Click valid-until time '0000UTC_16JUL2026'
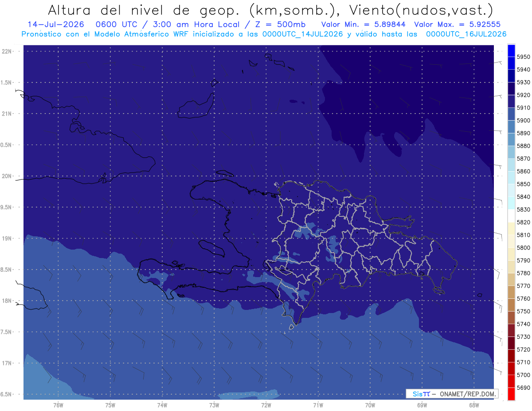 [x=466, y=34]
